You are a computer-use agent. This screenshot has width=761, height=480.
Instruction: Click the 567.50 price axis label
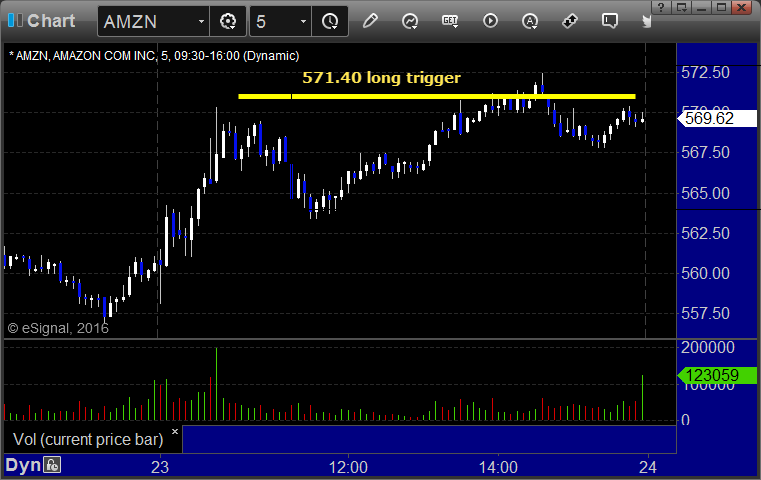click(705, 152)
